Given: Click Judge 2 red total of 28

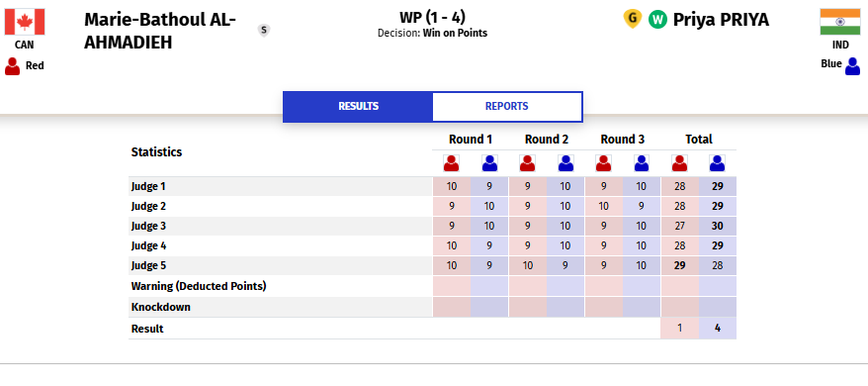Looking at the screenshot, I should (680, 206).
